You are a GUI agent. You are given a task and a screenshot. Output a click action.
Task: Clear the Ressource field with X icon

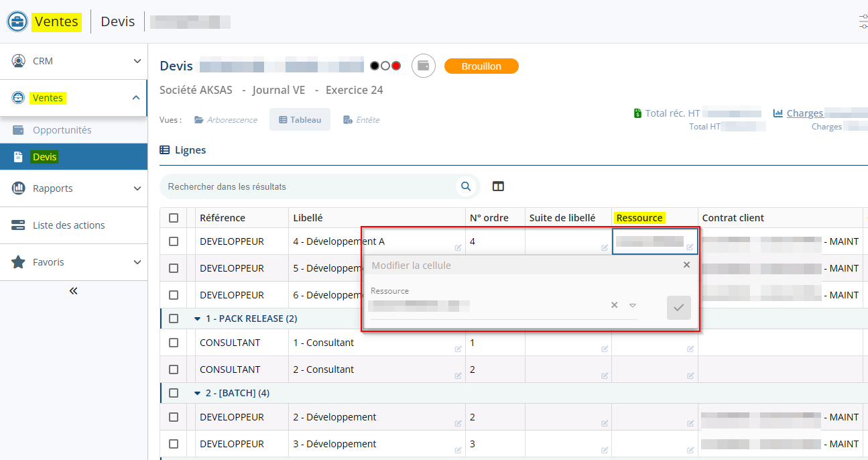pyautogui.click(x=614, y=305)
